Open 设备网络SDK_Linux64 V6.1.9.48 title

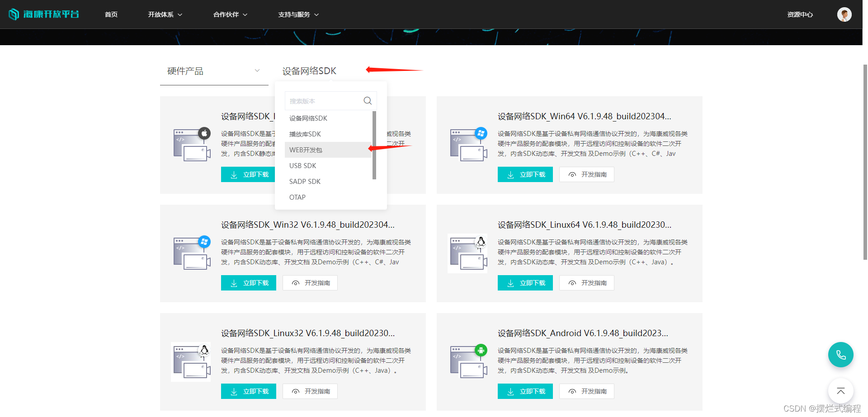click(585, 225)
